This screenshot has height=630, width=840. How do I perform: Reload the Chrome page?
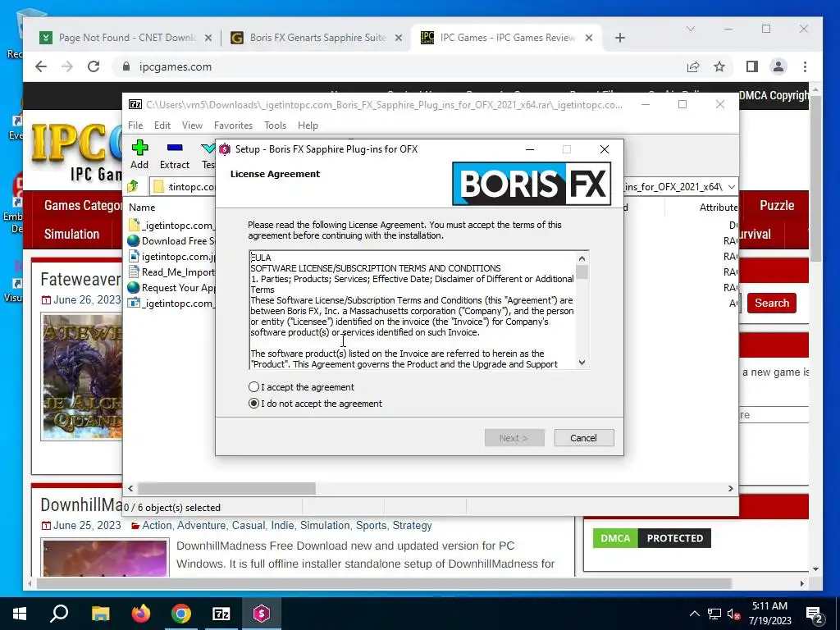pos(94,66)
